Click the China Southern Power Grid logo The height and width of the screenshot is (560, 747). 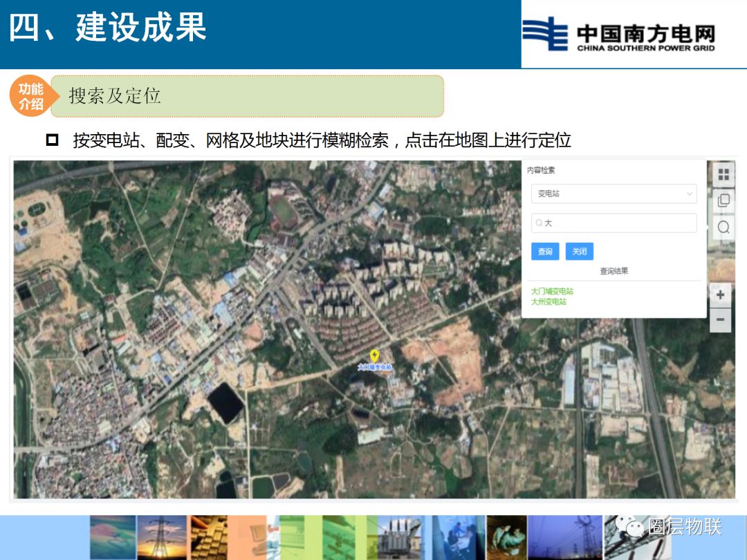pyautogui.click(x=618, y=35)
